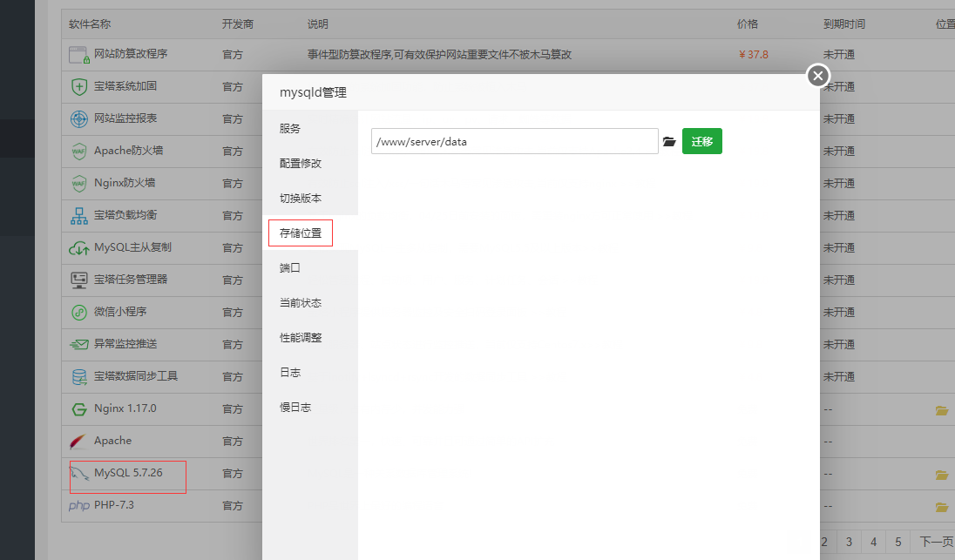Click the Nginx 1.17.0 name

(x=125, y=408)
